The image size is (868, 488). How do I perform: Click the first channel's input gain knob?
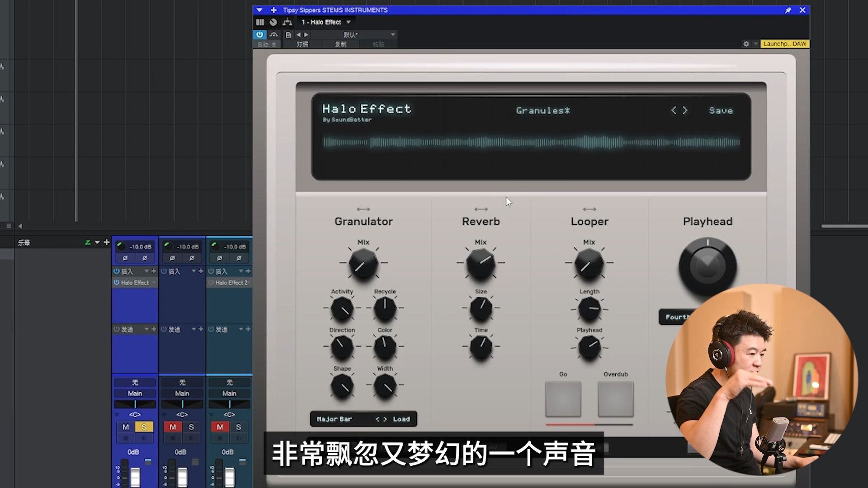[121, 246]
